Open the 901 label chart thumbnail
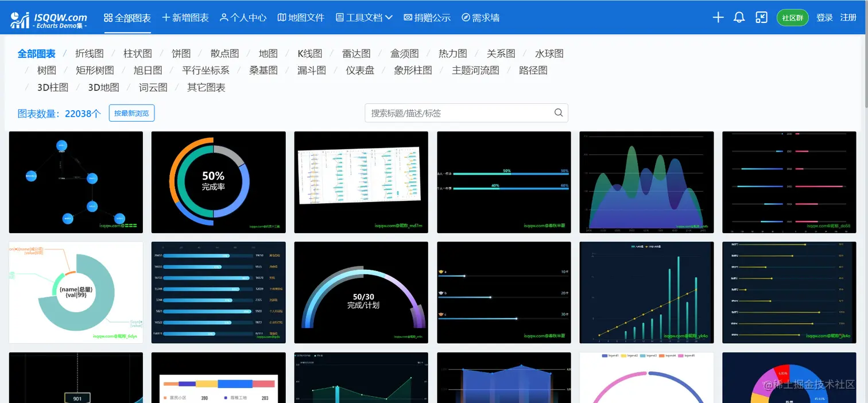Image resolution: width=868 pixels, height=403 pixels. point(76,378)
